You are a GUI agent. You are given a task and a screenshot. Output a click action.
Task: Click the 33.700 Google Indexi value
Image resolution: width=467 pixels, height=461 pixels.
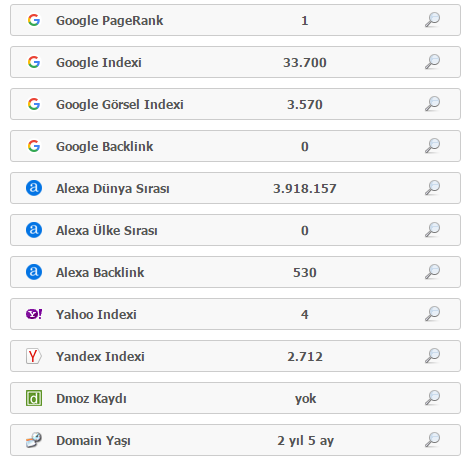click(305, 63)
